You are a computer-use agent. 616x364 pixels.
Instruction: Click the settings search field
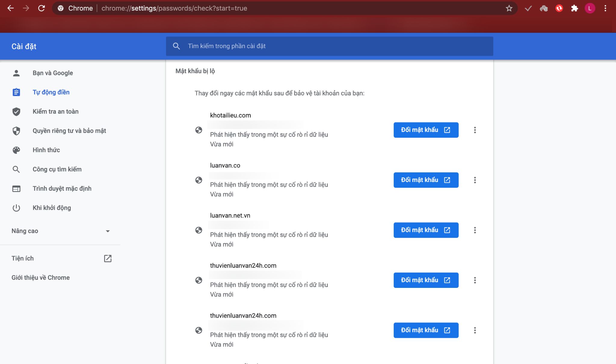[329, 46]
